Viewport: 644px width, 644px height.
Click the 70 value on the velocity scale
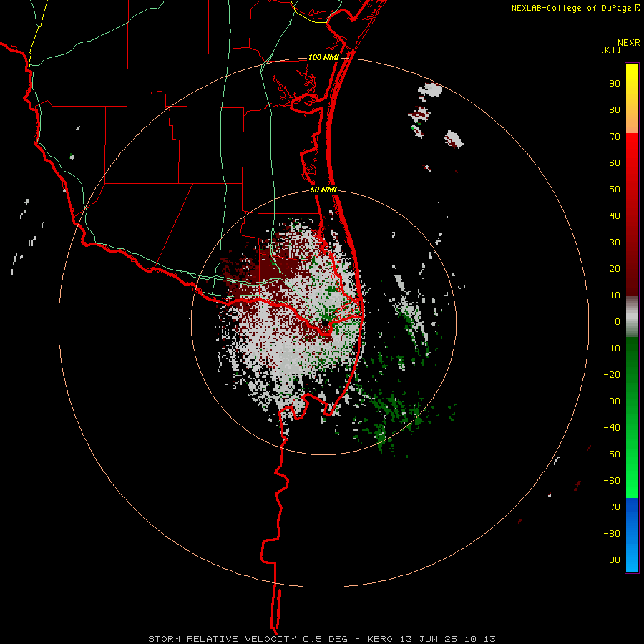(615, 137)
